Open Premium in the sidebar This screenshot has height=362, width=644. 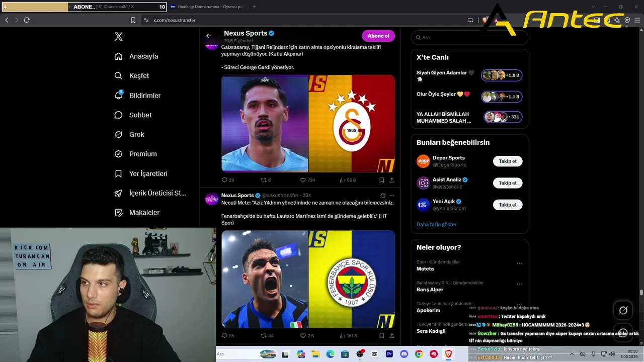click(x=136, y=154)
